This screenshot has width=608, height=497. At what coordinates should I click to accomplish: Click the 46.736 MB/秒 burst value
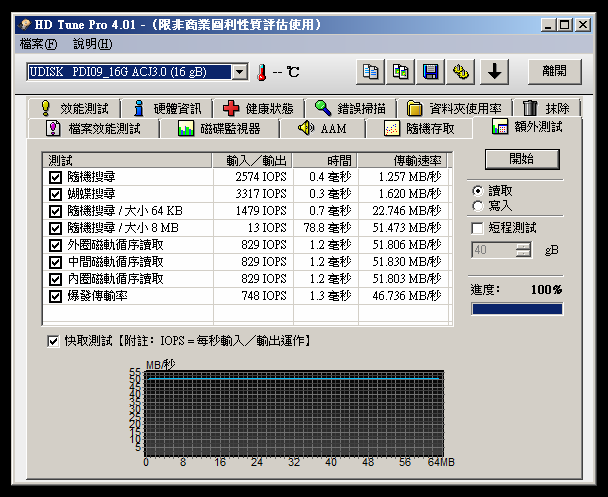pyautogui.click(x=407, y=296)
